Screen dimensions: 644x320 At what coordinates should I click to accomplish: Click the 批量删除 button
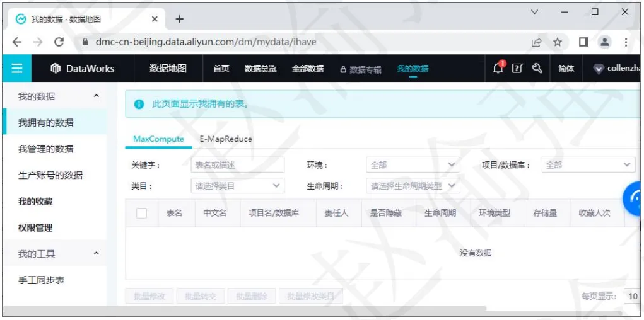(x=252, y=296)
